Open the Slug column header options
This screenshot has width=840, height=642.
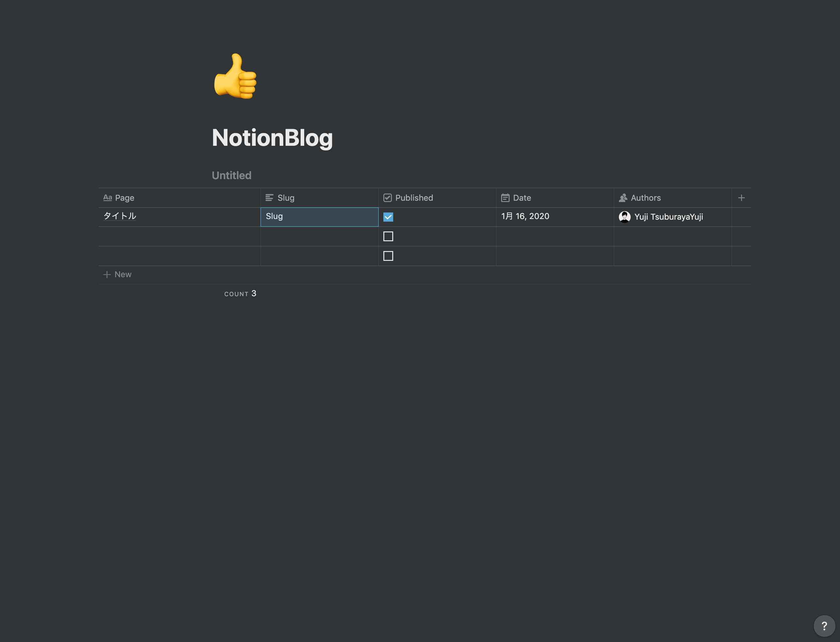[320, 198]
